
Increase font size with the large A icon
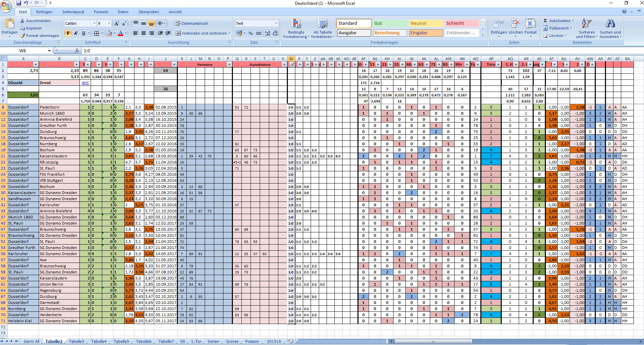coord(116,23)
